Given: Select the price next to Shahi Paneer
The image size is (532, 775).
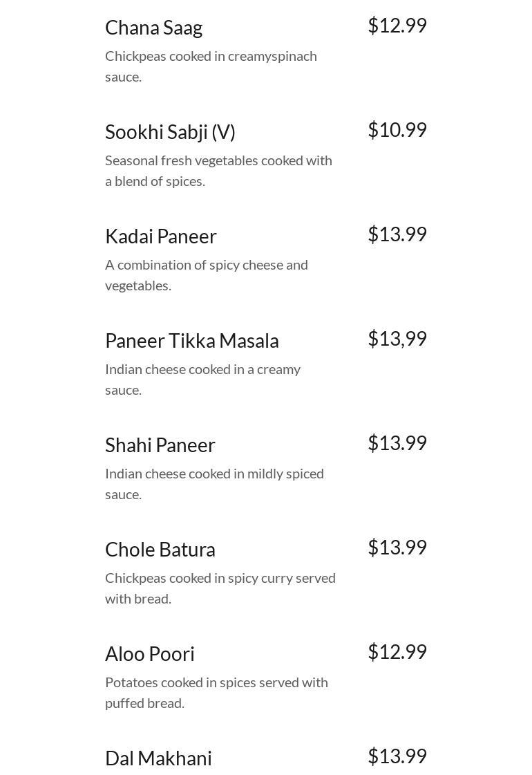Looking at the screenshot, I should (x=397, y=443).
